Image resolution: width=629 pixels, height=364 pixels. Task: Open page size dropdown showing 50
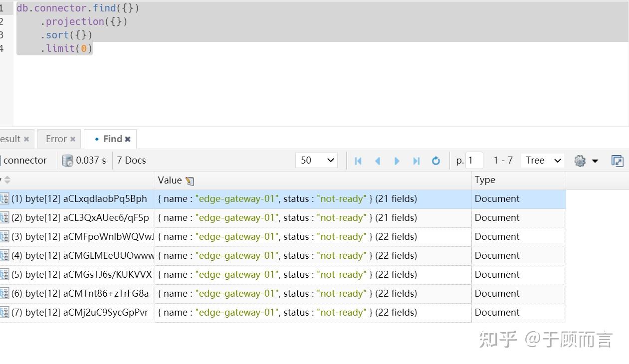[317, 160]
